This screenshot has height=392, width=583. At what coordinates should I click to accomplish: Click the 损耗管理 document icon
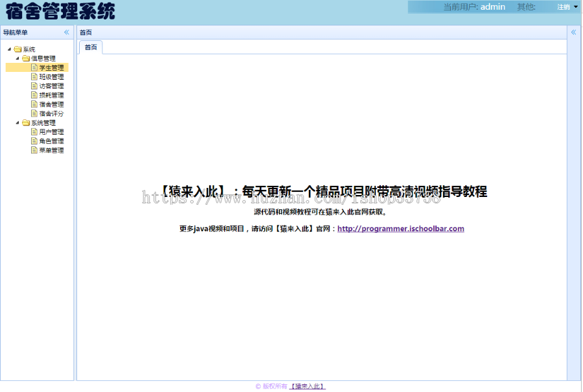(x=34, y=95)
